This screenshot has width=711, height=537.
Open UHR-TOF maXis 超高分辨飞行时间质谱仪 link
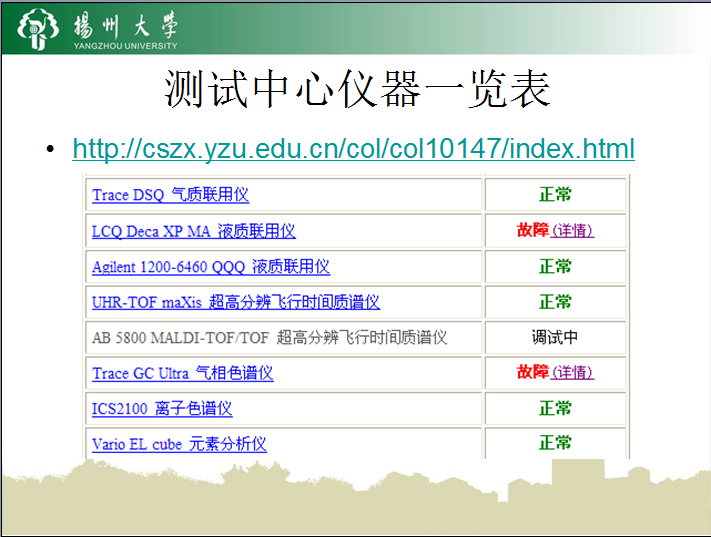click(x=236, y=302)
